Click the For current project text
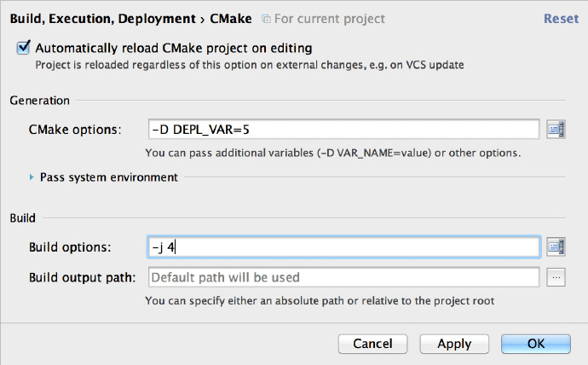This screenshot has width=588, height=365. (330, 19)
